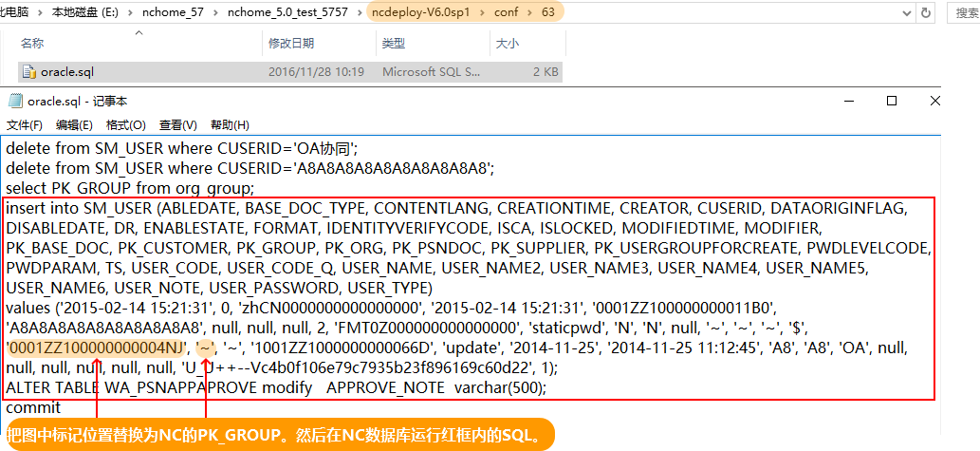Click the oracle.sql file icon in Explorer

pyautogui.click(x=29, y=71)
